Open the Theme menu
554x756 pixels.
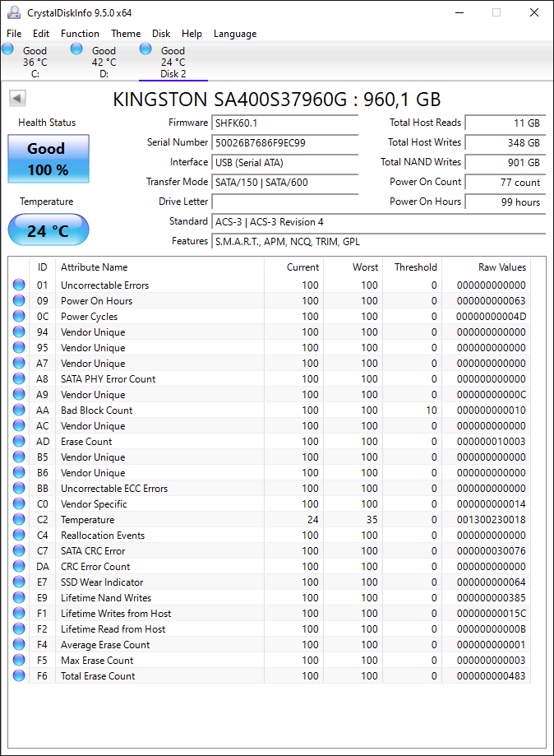[126, 34]
